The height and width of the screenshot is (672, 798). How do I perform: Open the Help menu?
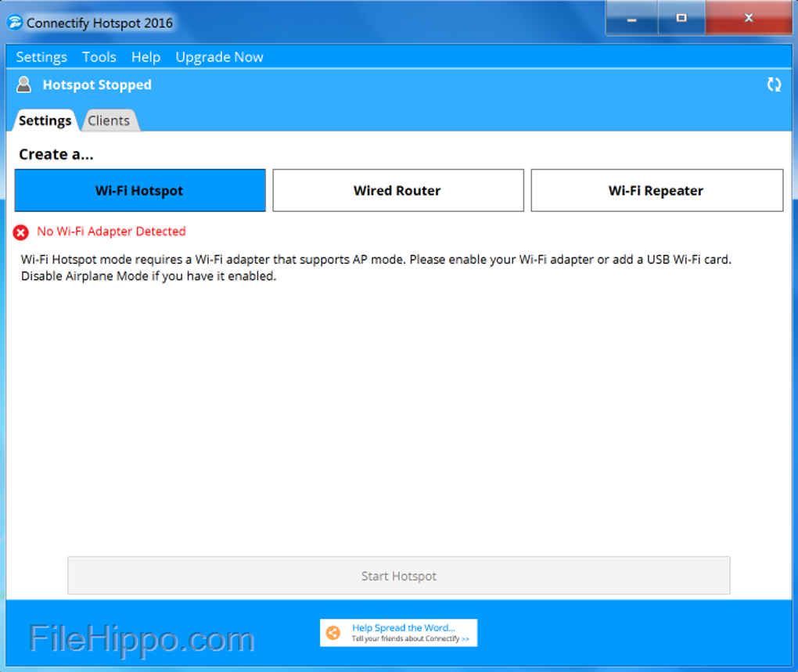[146, 57]
